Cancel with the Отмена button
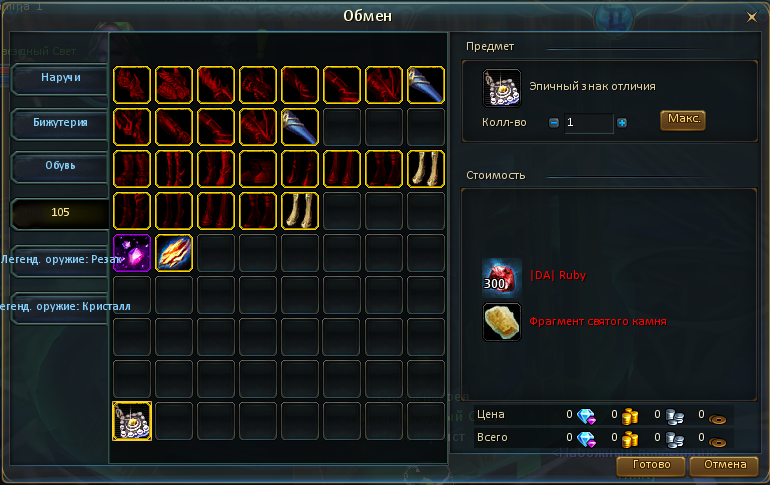The width and height of the screenshot is (770, 485). click(724, 465)
